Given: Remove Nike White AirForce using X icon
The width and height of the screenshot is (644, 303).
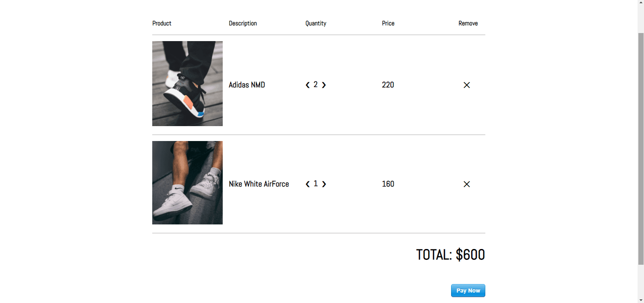Looking at the screenshot, I should coord(467,184).
